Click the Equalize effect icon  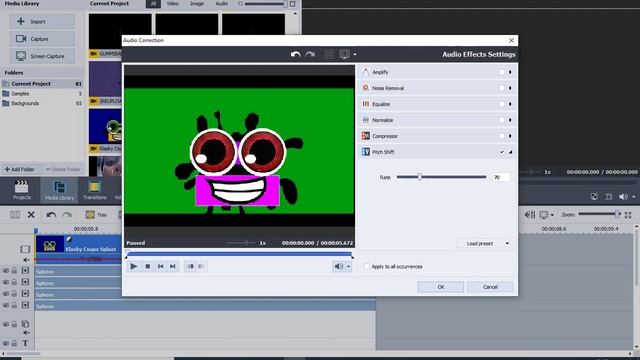(x=366, y=104)
